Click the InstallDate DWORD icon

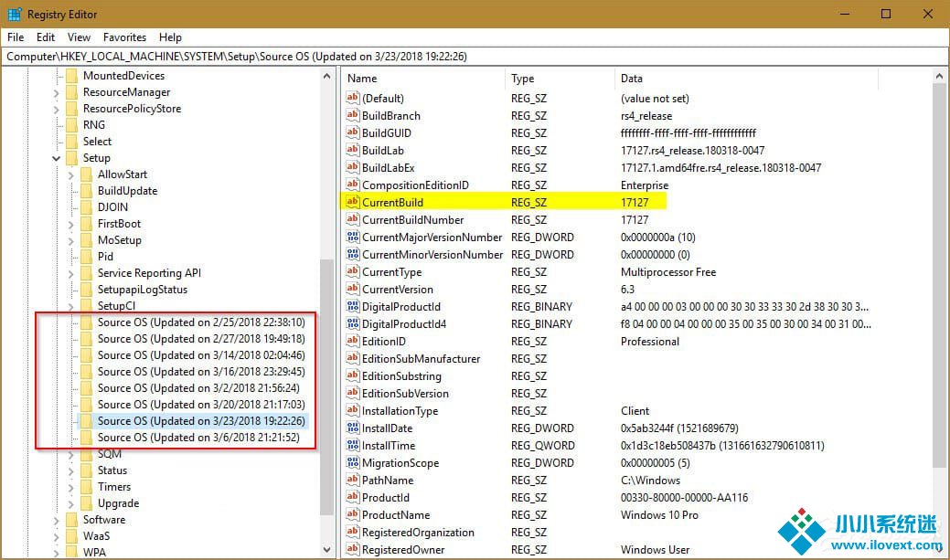(x=353, y=428)
